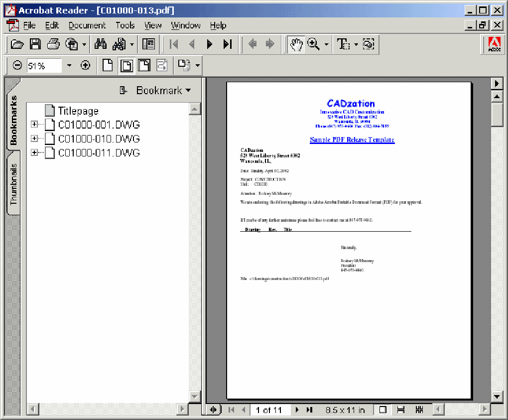Open the zoom percentage dropdown arrow
508x420 pixels.
point(69,65)
